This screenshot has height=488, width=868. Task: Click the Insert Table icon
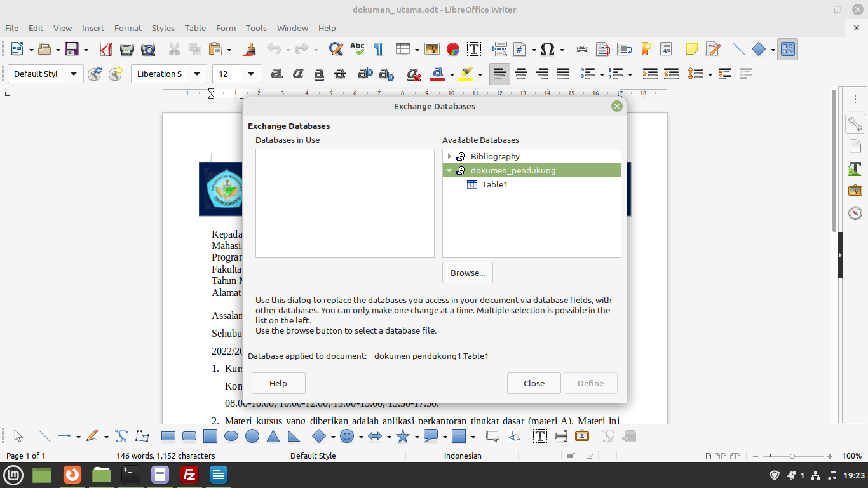click(402, 49)
